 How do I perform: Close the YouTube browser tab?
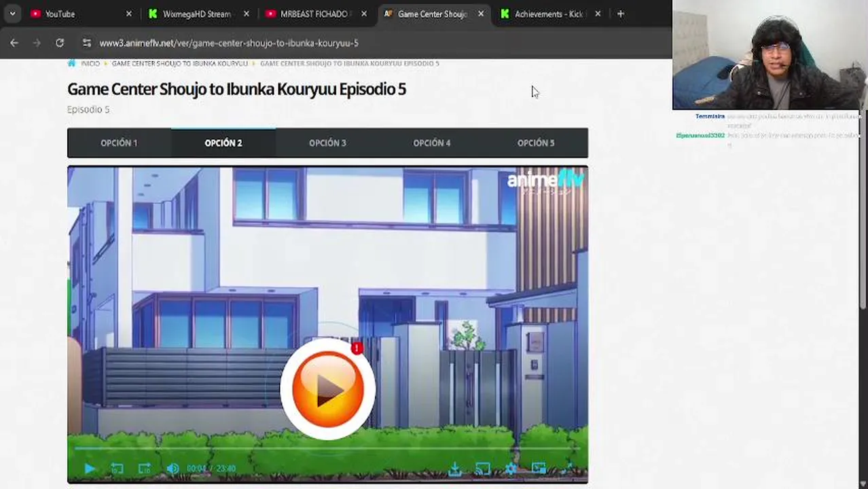[129, 14]
